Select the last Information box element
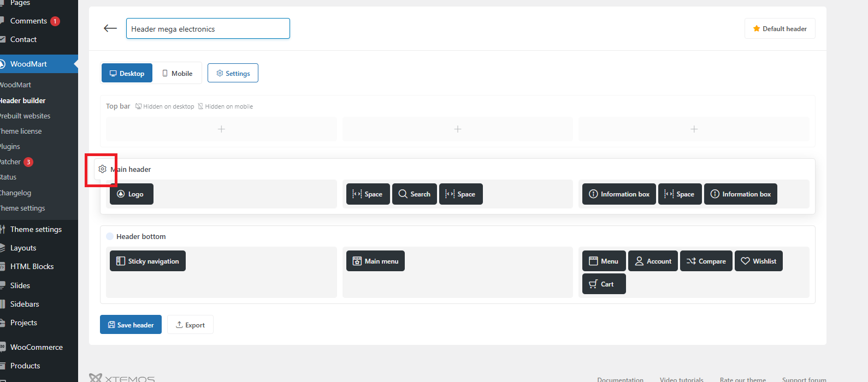868x382 pixels. point(741,194)
